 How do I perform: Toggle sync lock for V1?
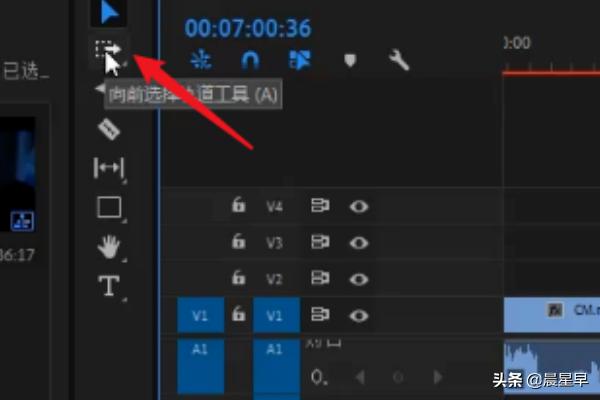pyautogui.click(x=320, y=314)
